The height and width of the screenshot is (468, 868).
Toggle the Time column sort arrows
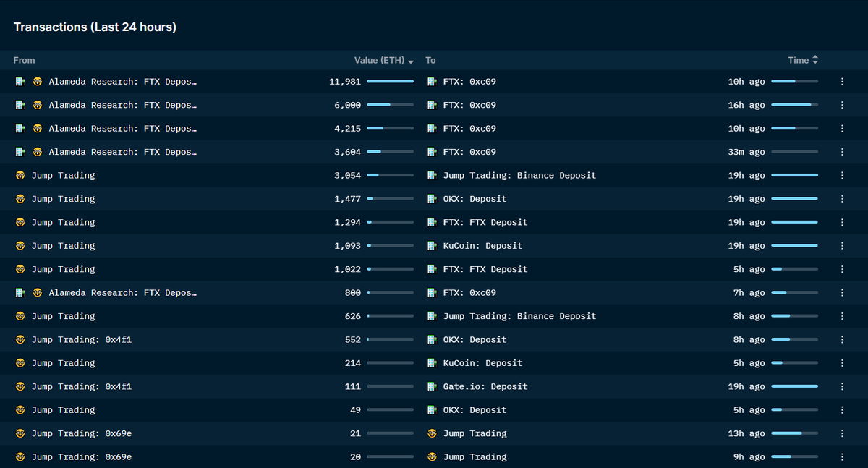[x=815, y=60]
